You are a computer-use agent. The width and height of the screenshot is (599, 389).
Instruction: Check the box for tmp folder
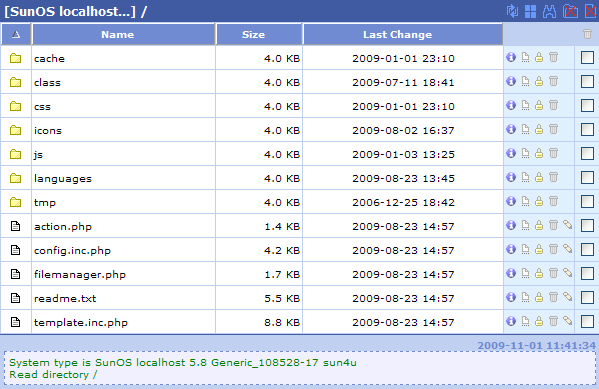[587, 201]
